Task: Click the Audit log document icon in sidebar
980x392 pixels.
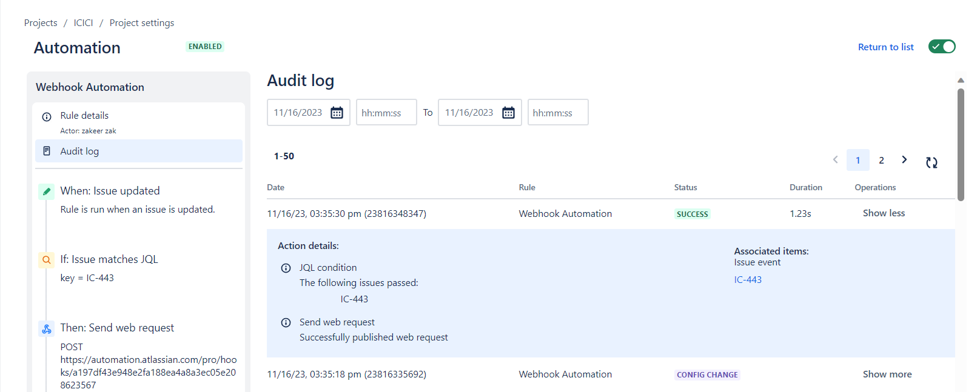Action: tap(47, 151)
